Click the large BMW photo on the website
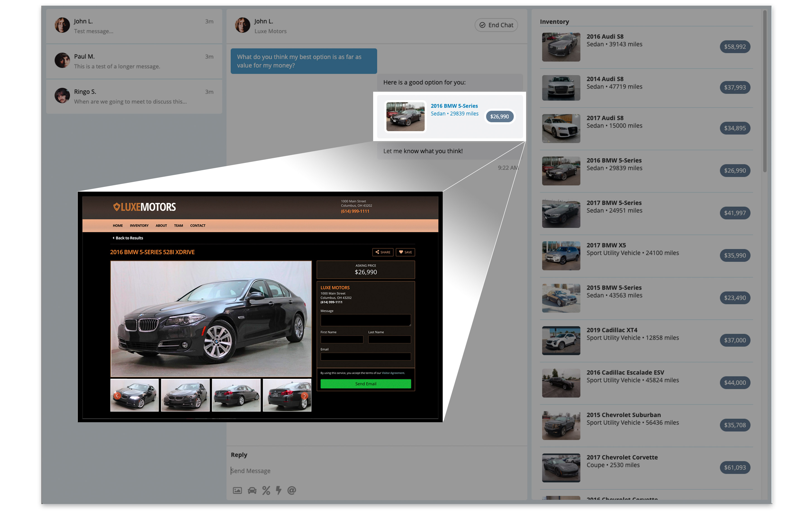 pyautogui.click(x=211, y=319)
